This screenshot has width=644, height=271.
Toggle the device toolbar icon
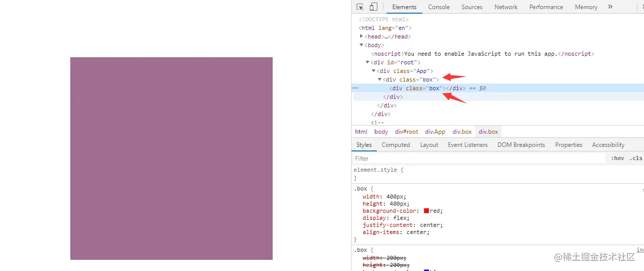[373, 7]
